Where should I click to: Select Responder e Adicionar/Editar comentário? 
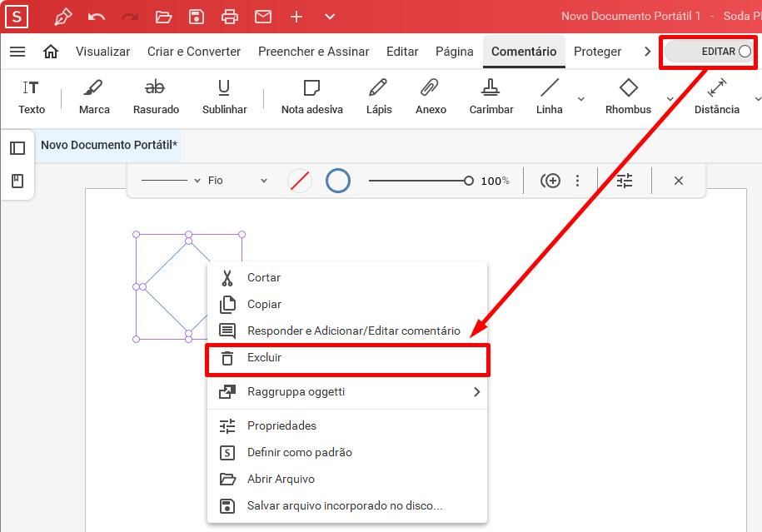[347, 331]
